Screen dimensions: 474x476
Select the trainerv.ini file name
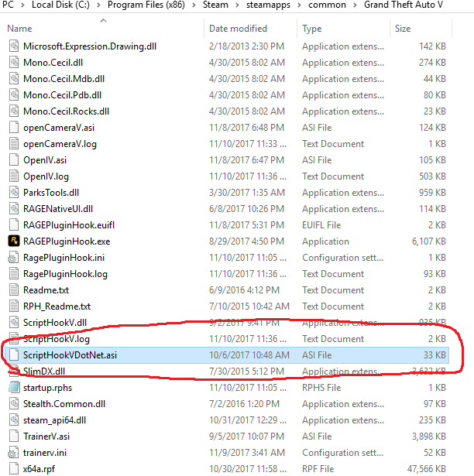45,453
